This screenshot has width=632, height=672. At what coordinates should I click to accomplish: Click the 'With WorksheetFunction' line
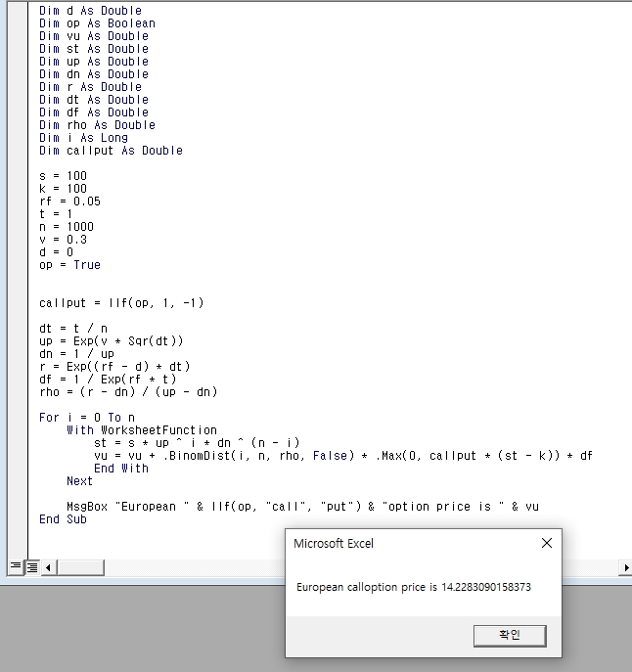(x=142, y=430)
